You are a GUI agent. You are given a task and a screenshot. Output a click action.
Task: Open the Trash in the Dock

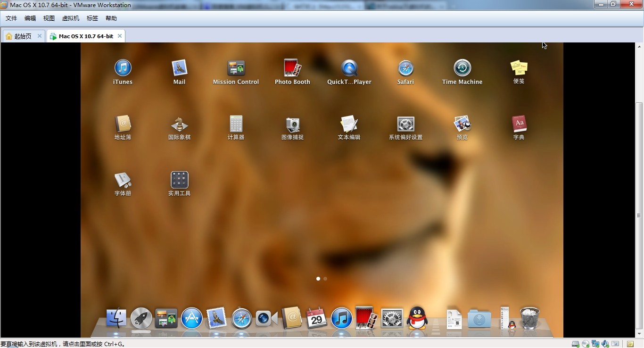[529, 318]
